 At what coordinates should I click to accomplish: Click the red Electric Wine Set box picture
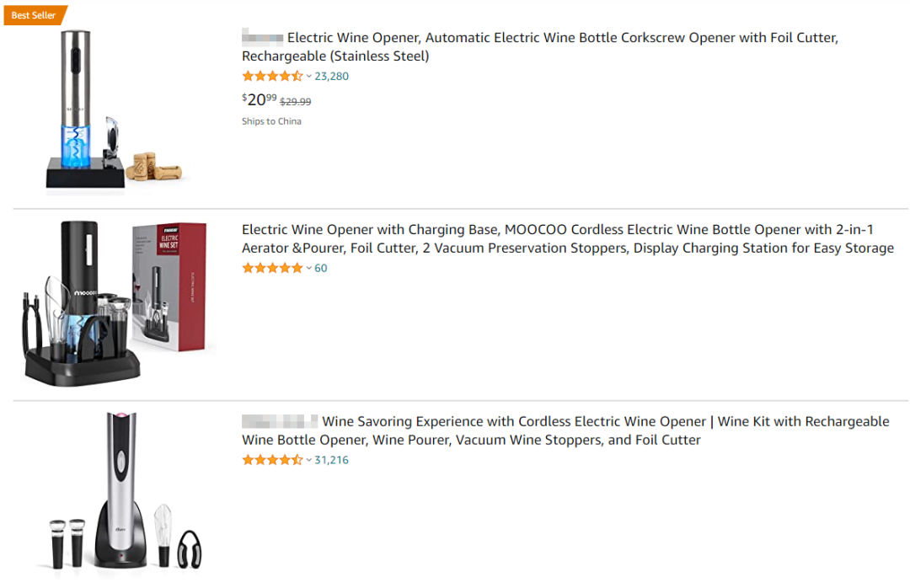(x=169, y=286)
